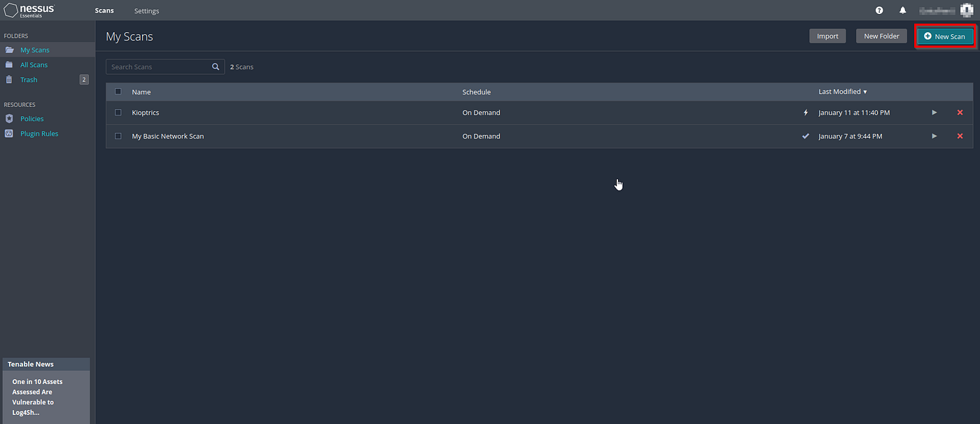980x424 pixels.
Task: Delete the Kioptrics scan with red X
Action: (x=960, y=113)
